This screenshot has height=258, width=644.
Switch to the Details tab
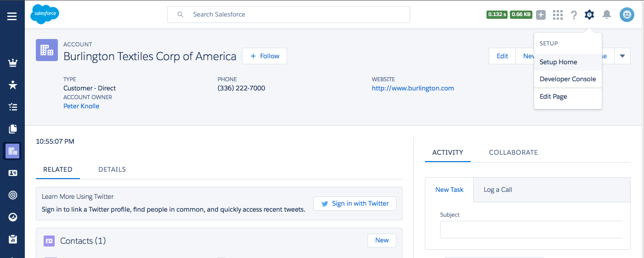(x=112, y=169)
